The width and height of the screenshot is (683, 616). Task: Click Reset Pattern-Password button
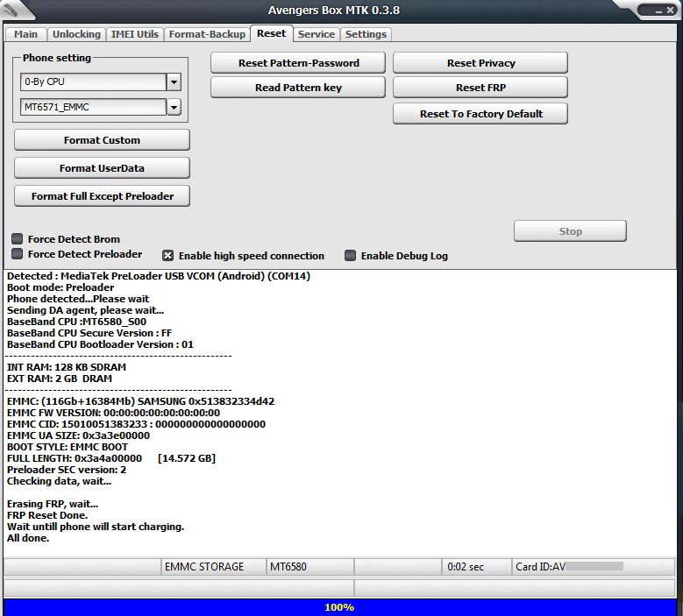298,63
